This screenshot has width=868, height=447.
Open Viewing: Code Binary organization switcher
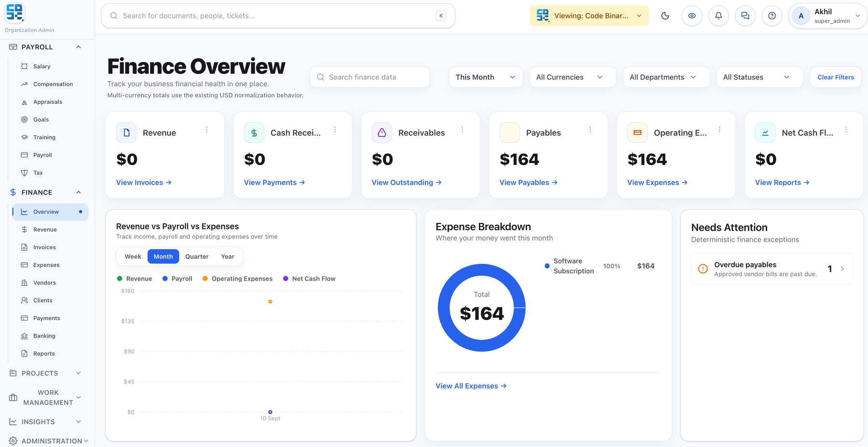tap(589, 16)
